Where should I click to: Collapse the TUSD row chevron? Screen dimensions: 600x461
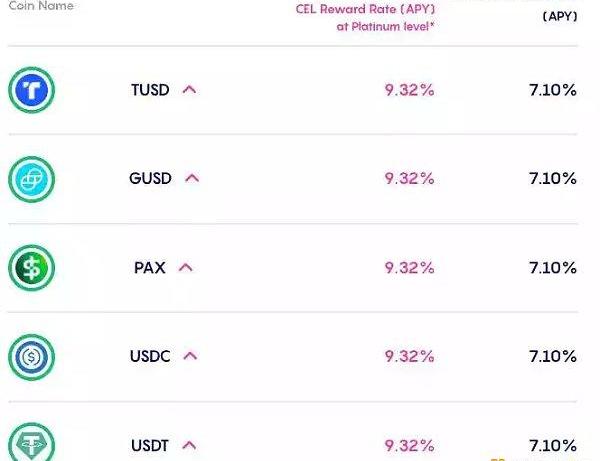point(190,90)
